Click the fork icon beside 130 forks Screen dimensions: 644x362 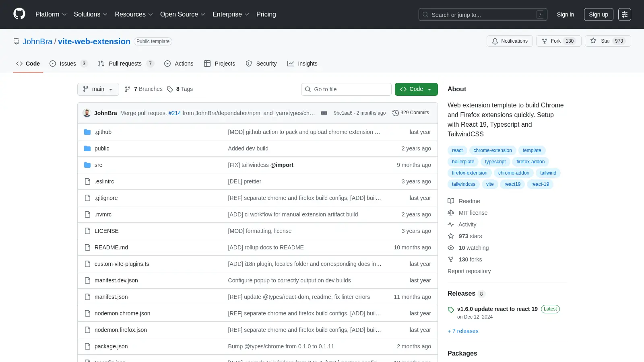pyautogui.click(x=451, y=259)
